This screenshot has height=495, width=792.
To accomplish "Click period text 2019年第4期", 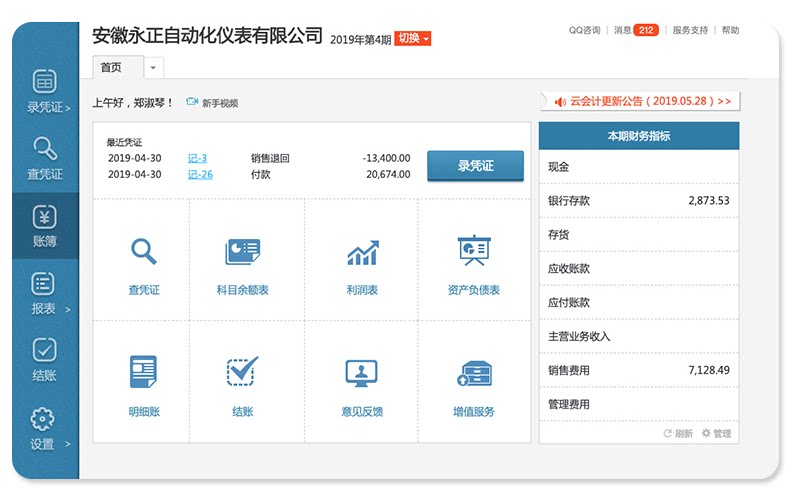I will click(x=361, y=39).
